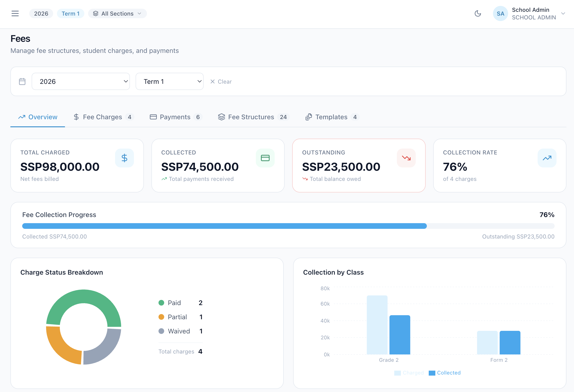Expand the All Sections dropdown
Image resolution: width=574 pixels, height=392 pixels.
117,13
